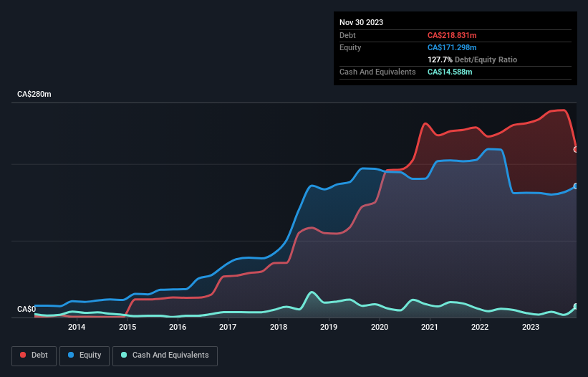Select the Equity endpoint marker on chart
The width and height of the screenshot is (588, 377).
[576, 186]
